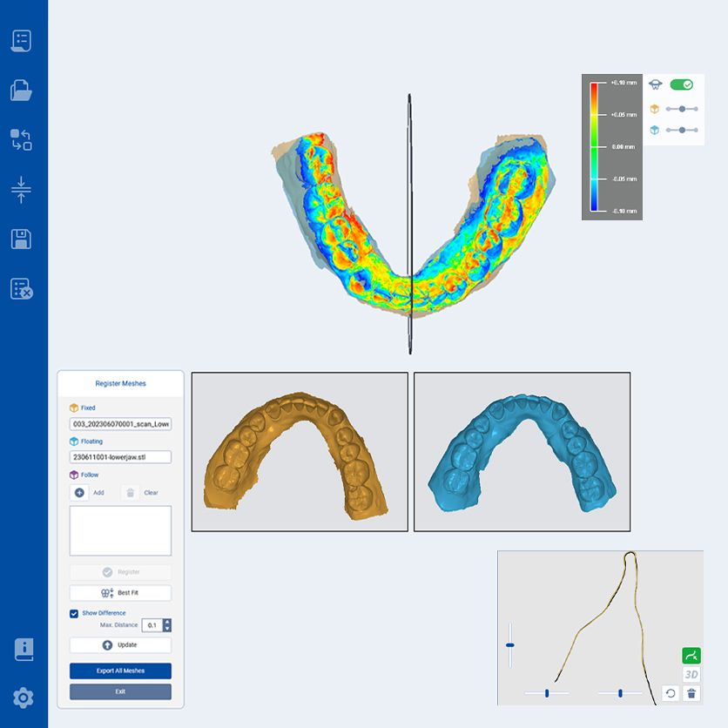Adjust the orange mesh opacity slider
Viewport: 728px width, 728px height.
point(682,109)
